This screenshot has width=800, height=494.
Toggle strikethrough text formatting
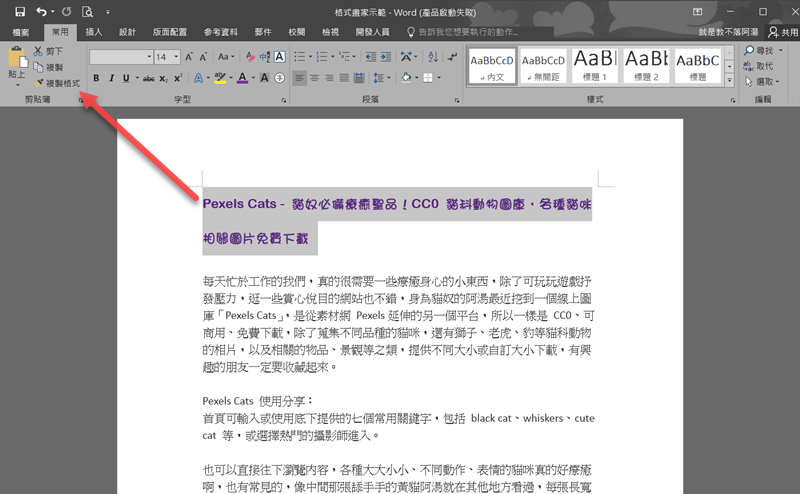[148, 77]
